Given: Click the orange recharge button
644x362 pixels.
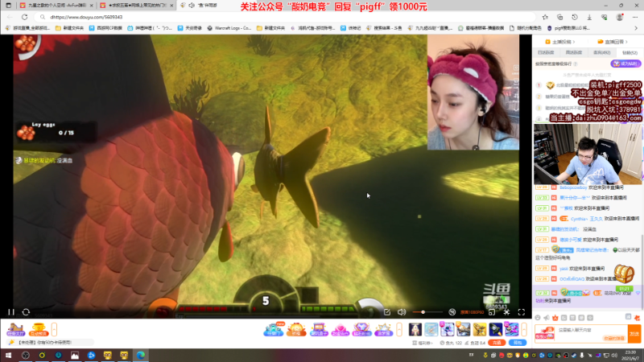Looking at the screenshot, I should tap(497, 343).
